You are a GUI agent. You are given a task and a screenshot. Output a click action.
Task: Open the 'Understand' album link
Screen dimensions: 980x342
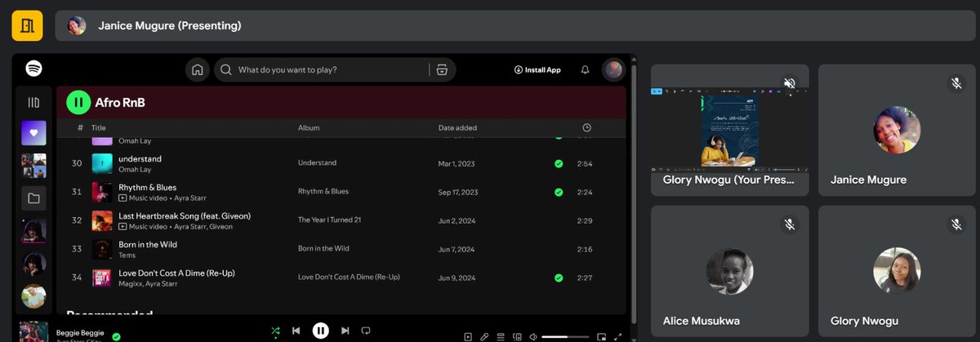[317, 163]
